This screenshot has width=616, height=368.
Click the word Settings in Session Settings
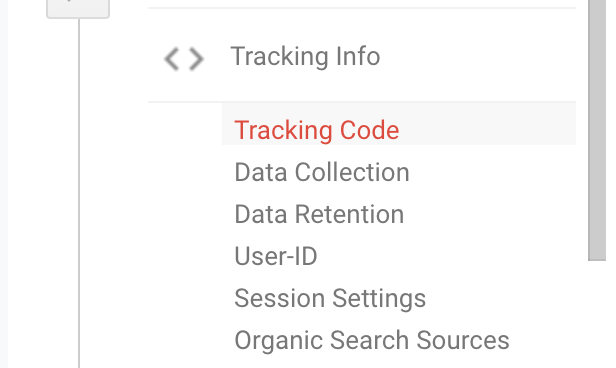(379, 298)
